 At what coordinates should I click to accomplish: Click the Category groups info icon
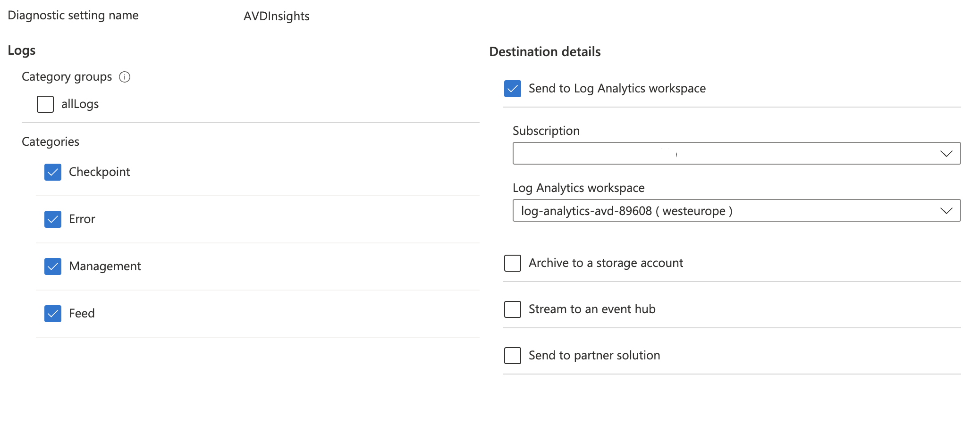pyautogui.click(x=125, y=77)
